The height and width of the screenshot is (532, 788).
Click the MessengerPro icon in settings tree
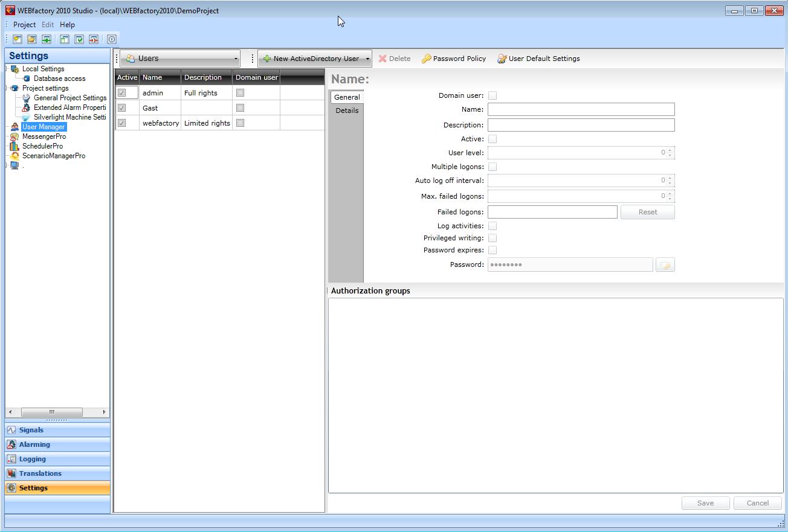tap(15, 136)
